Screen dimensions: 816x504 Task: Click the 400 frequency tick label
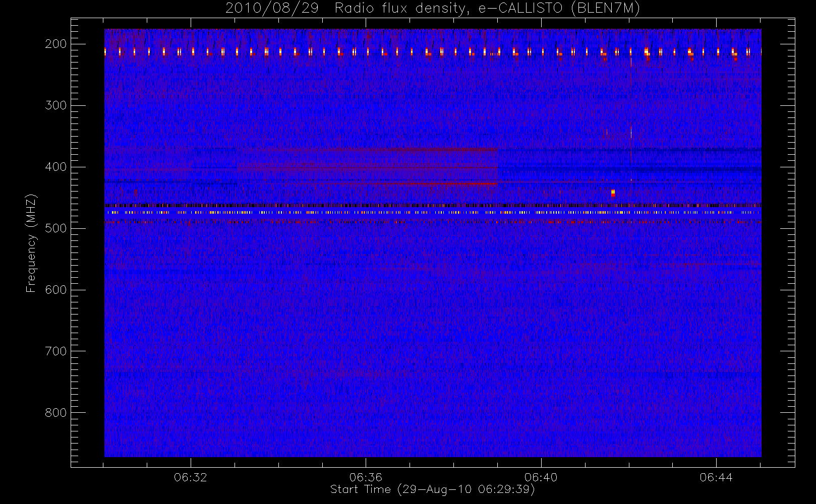(56, 167)
